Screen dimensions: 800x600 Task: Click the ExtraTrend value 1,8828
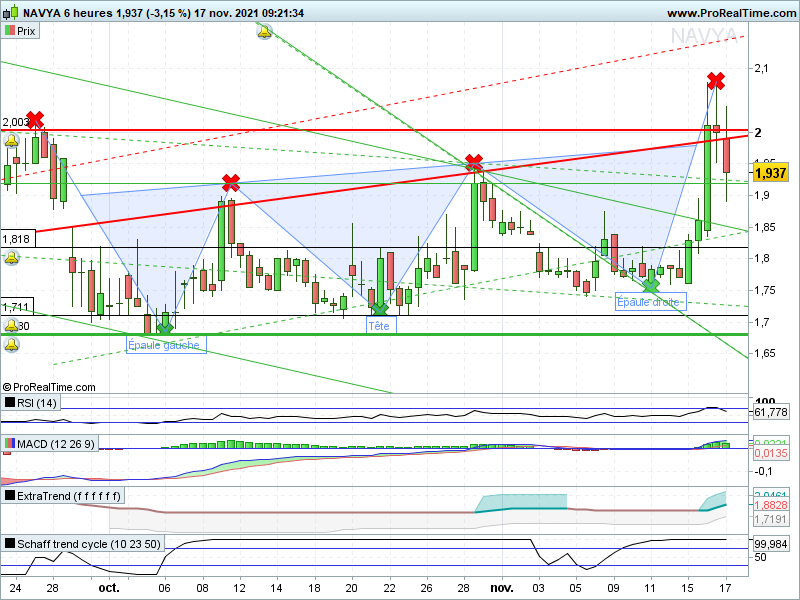pyautogui.click(x=770, y=505)
